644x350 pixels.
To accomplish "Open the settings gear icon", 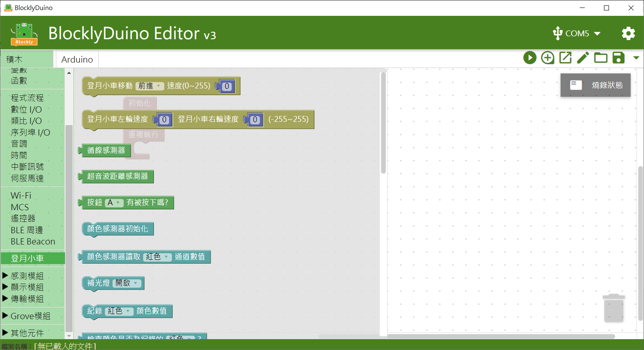I will pos(628,33).
